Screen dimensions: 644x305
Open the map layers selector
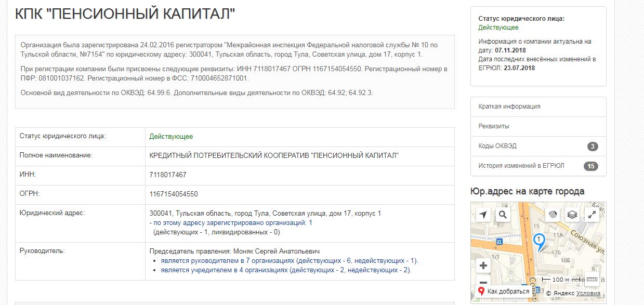[x=572, y=215]
